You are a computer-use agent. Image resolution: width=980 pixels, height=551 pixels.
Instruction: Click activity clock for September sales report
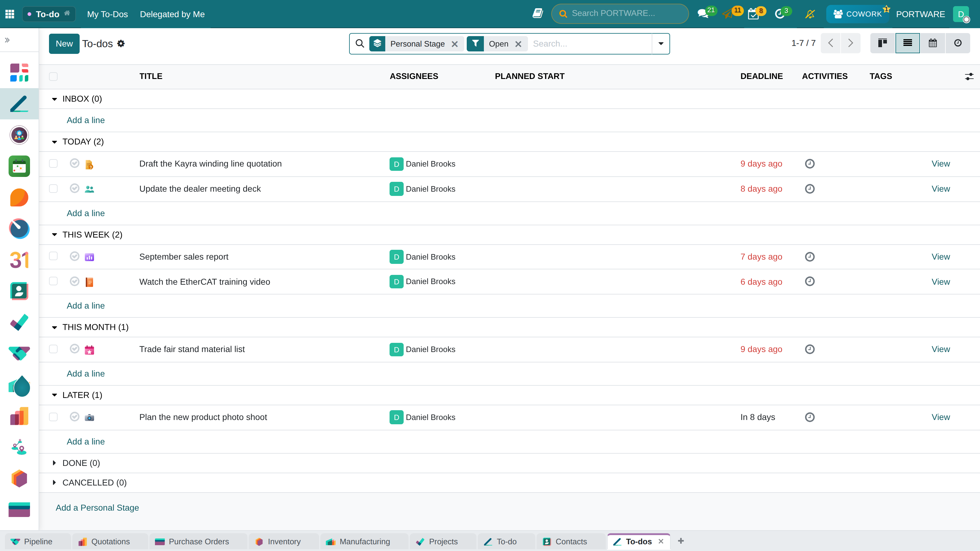coord(809,257)
